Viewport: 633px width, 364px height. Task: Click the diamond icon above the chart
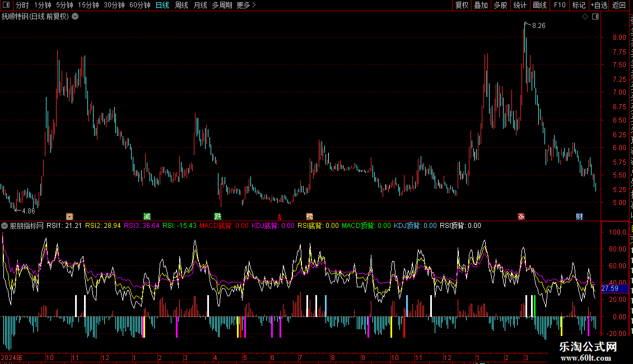click(x=585, y=17)
